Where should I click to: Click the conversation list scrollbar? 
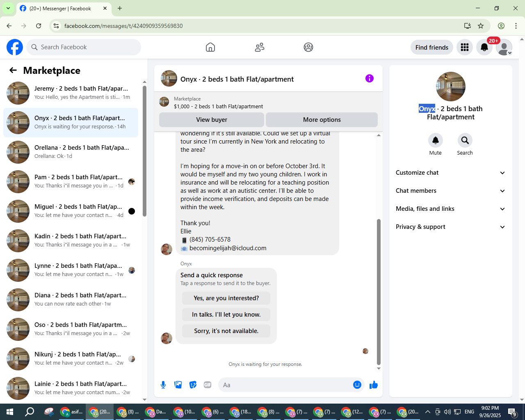pyautogui.click(x=144, y=151)
